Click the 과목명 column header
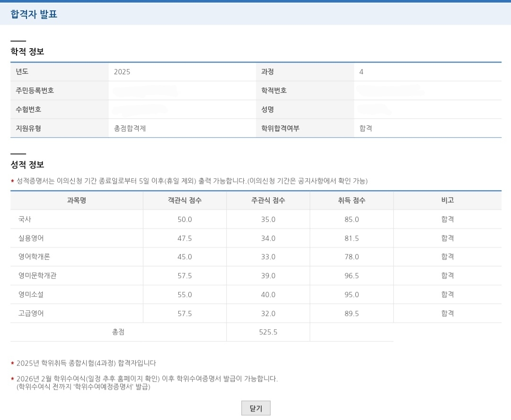The image size is (511, 420). (x=77, y=200)
